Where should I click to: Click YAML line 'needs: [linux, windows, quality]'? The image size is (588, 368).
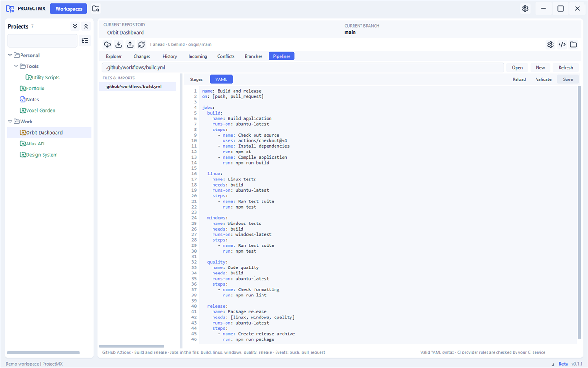(x=254, y=317)
